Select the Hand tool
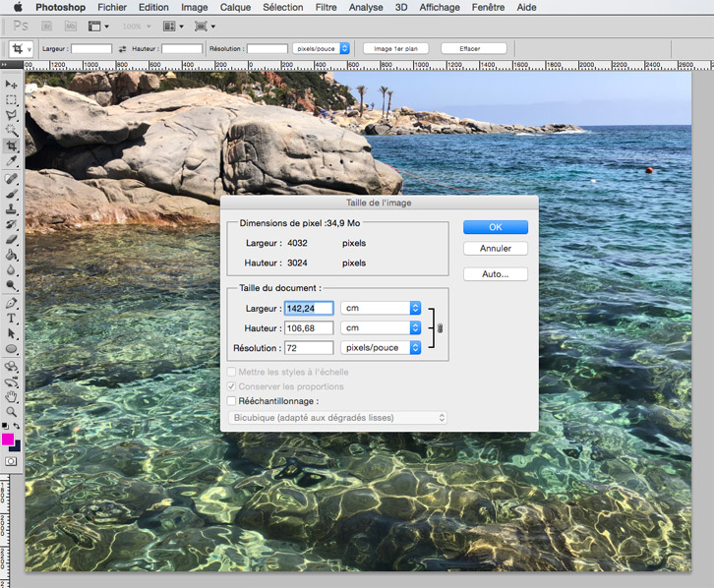The width and height of the screenshot is (714, 588). (x=12, y=395)
